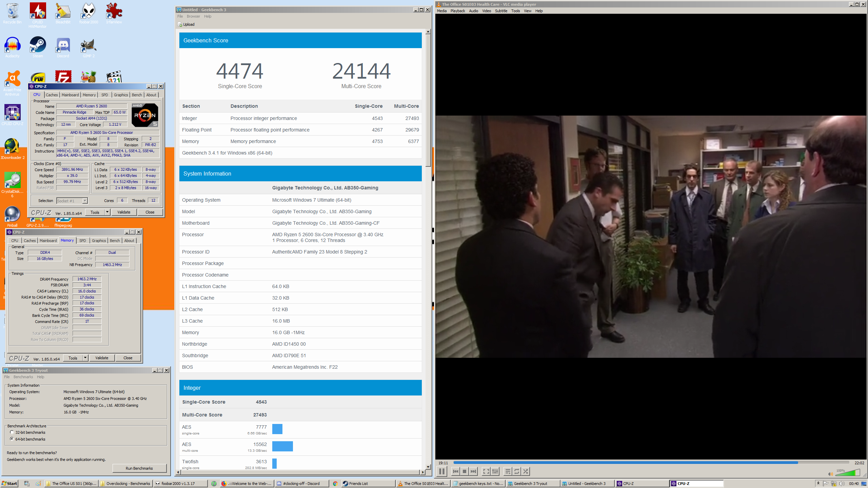Select Pinball desktop icon
Viewport: 868px width, 488px height.
click(12, 217)
